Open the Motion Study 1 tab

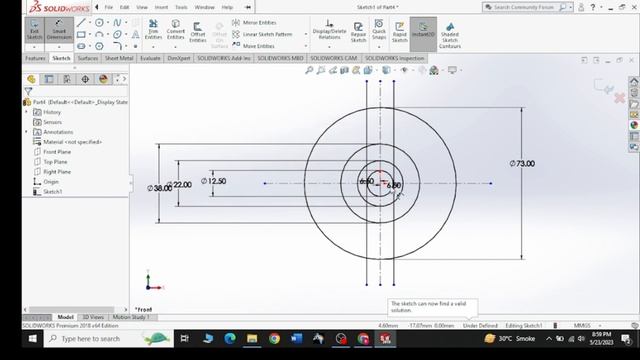pyautogui.click(x=131, y=317)
